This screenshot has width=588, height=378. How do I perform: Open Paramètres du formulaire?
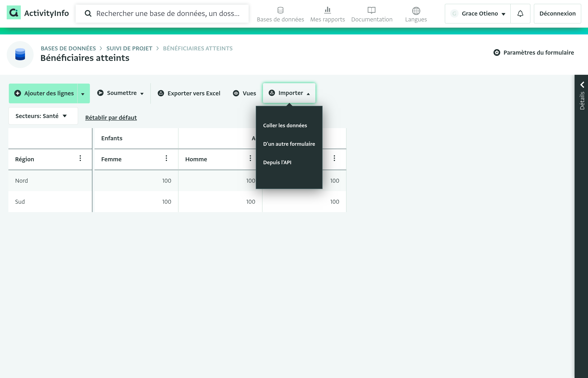coord(534,52)
